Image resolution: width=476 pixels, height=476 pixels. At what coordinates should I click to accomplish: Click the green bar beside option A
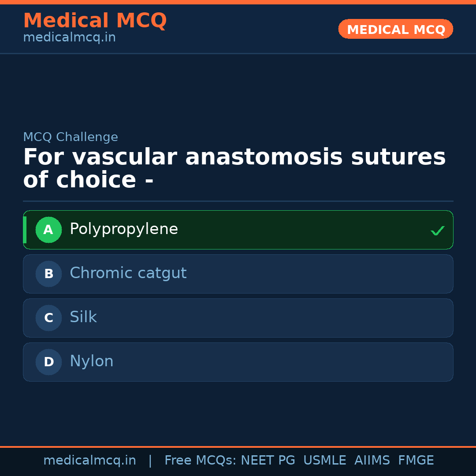pyautogui.click(x=25, y=230)
